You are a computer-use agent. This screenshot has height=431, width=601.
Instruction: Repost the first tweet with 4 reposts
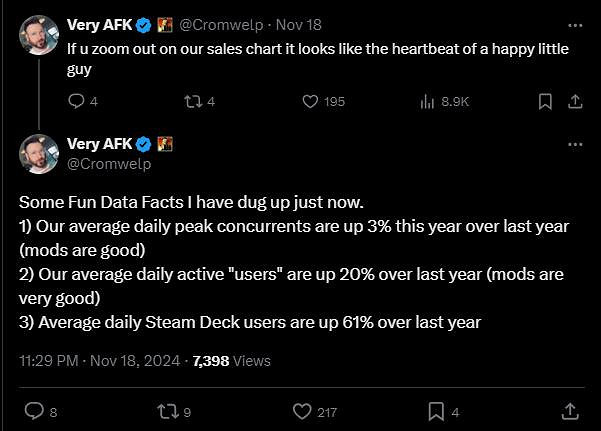coord(194,101)
